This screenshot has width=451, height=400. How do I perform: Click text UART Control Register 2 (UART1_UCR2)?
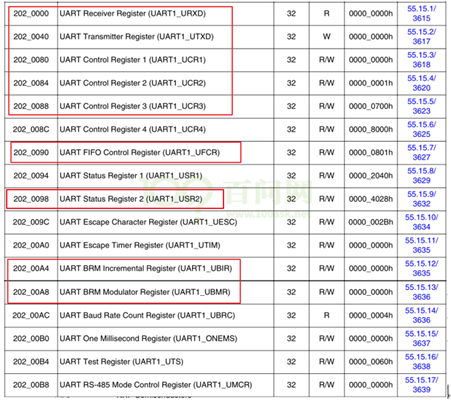pos(133,83)
